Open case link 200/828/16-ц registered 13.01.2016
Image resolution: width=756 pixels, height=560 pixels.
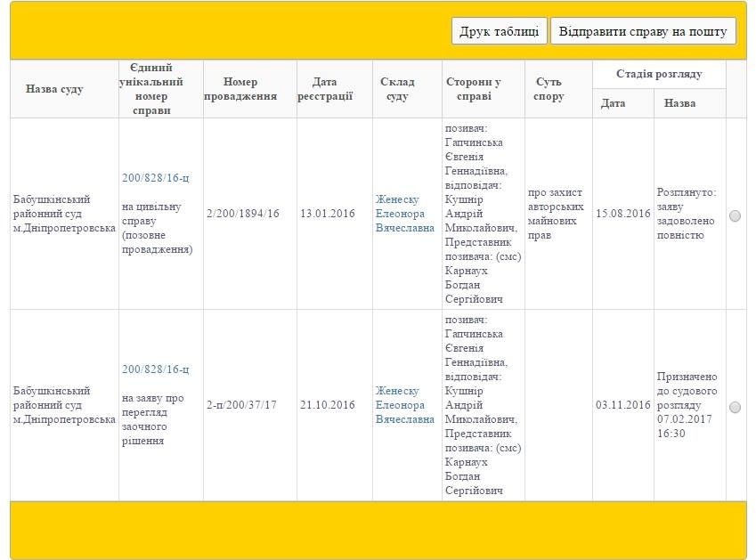pos(155,178)
